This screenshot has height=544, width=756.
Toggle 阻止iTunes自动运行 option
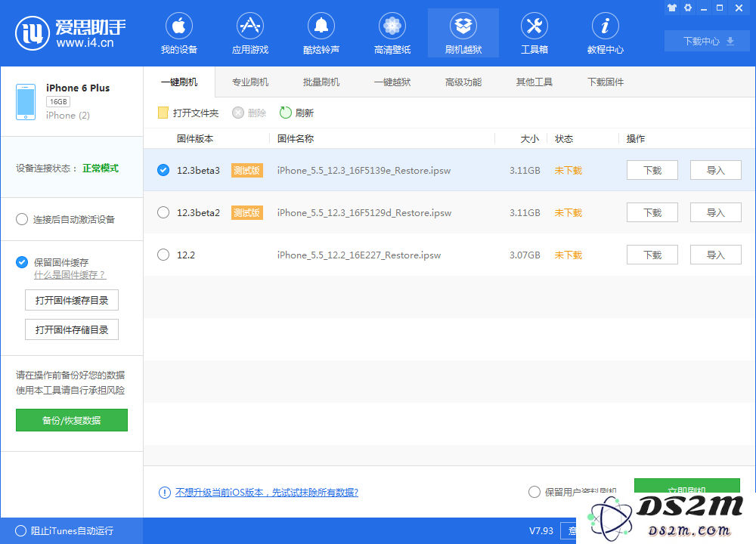coord(20,531)
